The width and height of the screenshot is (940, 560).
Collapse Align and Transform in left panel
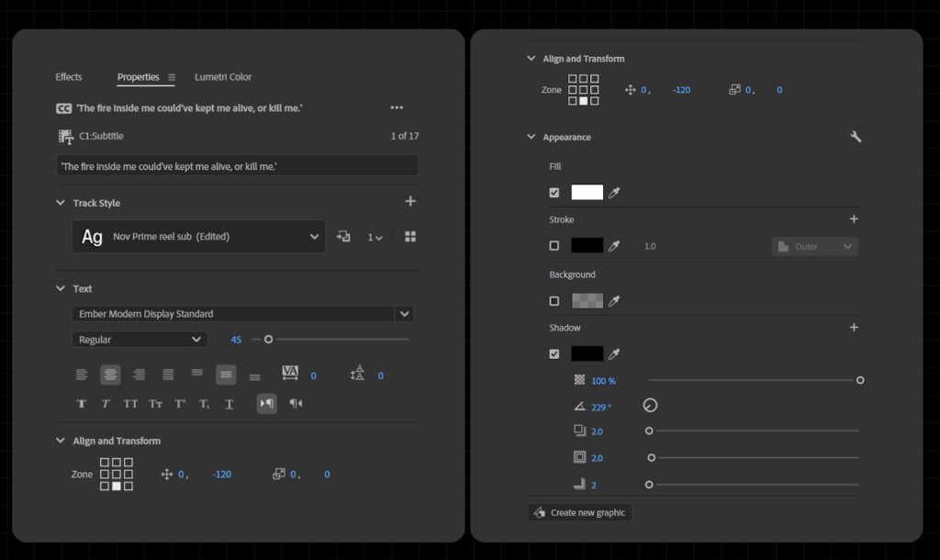(x=60, y=441)
